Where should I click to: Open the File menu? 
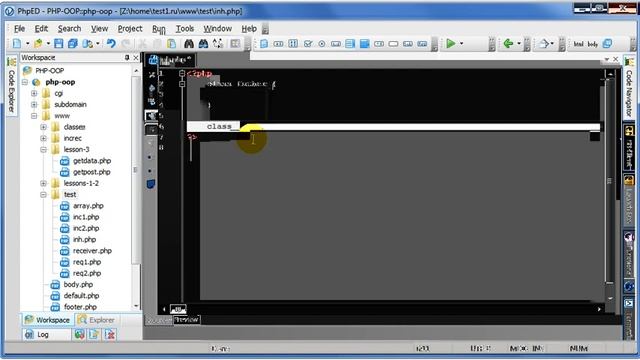pyautogui.click(x=19, y=29)
